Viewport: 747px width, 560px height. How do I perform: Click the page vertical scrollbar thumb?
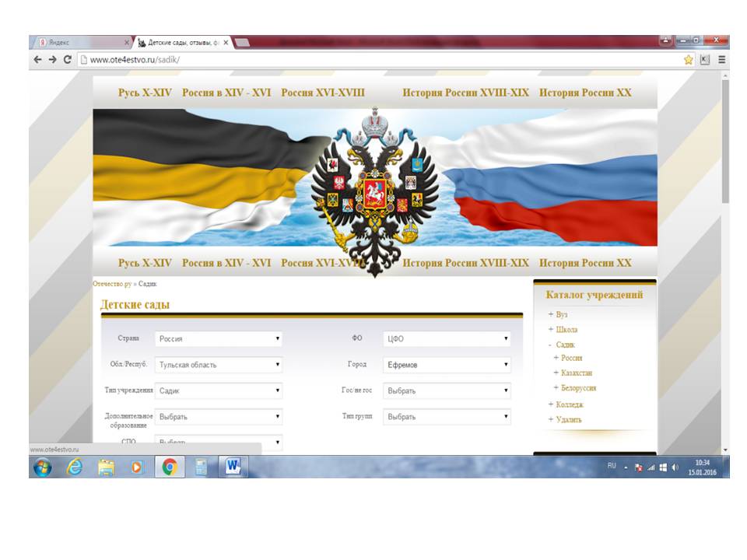725,142
